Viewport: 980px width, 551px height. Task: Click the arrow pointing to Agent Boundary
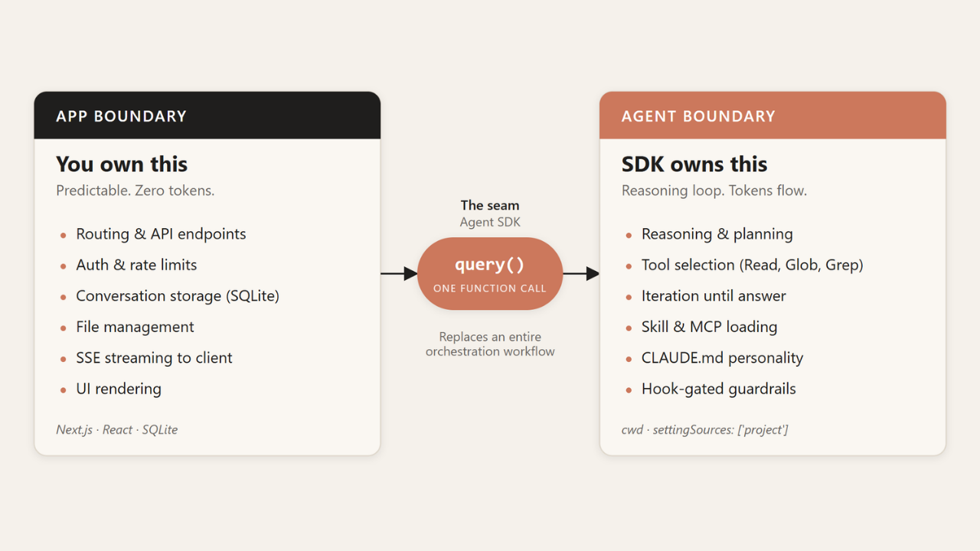coord(581,273)
